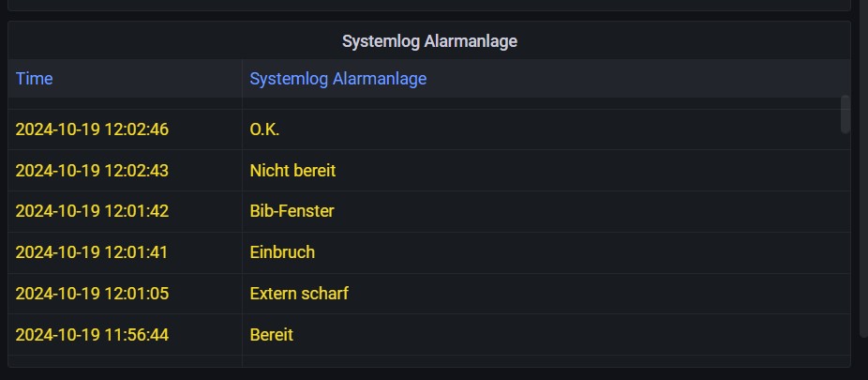
Task: Select the Extern scharf log entry
Action: click(299, 294)
